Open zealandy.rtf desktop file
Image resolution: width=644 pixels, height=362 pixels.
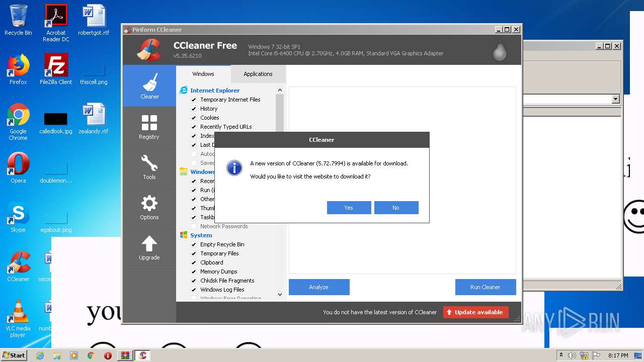point(94,119)
